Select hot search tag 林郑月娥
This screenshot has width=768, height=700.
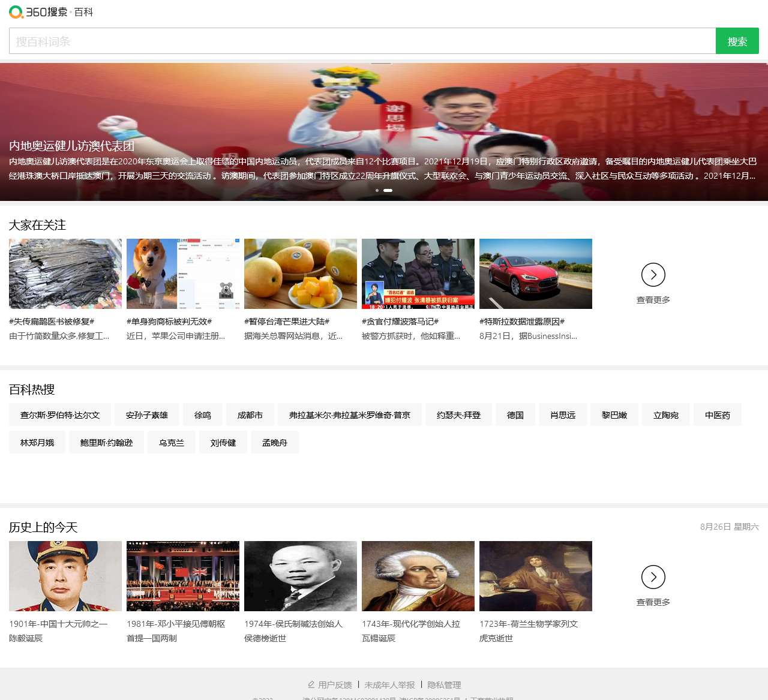click(37, 443)
